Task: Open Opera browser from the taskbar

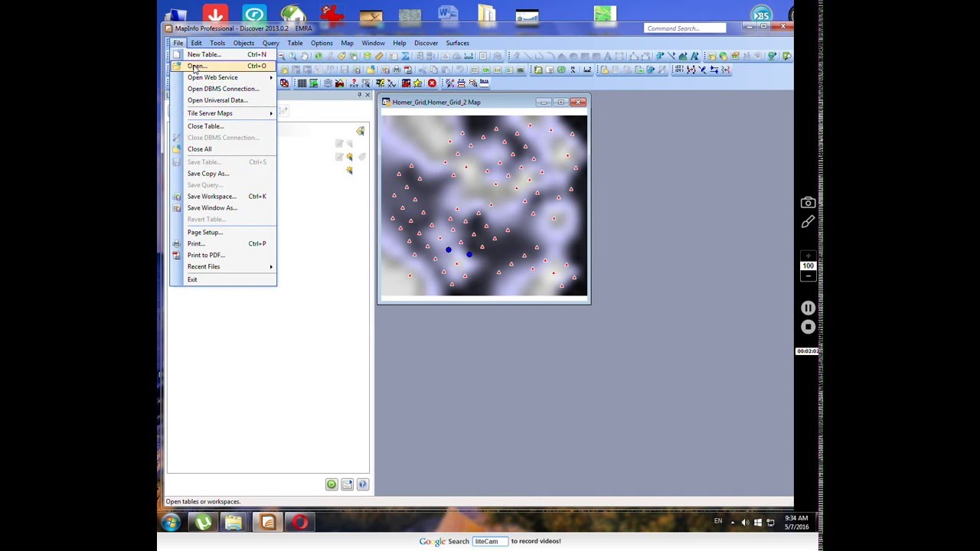Action: coord(300,523)
